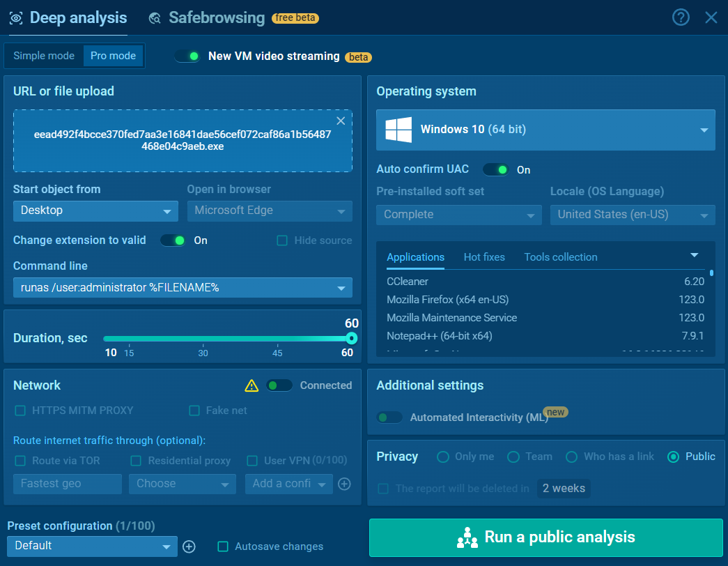Select the Only me privacy option

pyautogui.click(x=443, y=457)
